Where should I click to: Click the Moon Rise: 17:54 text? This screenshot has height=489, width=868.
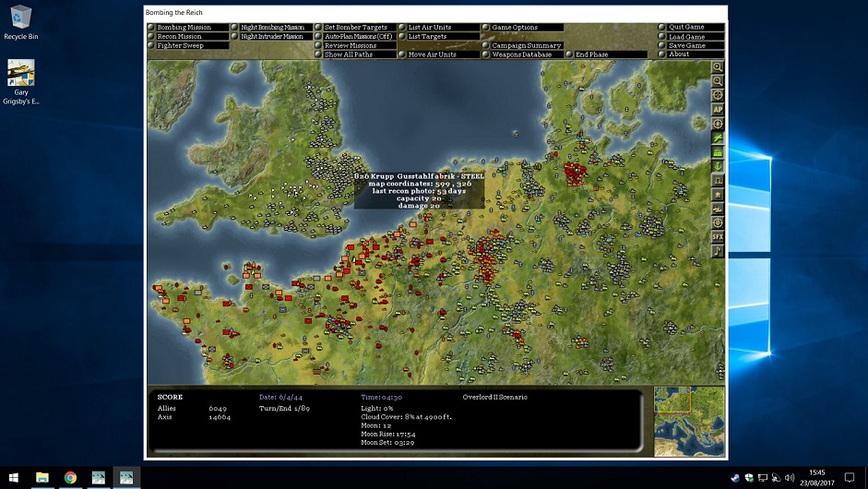coord(388,435)
